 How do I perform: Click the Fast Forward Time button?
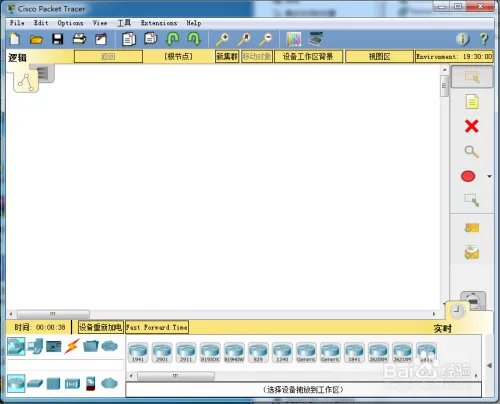(157, 327)
